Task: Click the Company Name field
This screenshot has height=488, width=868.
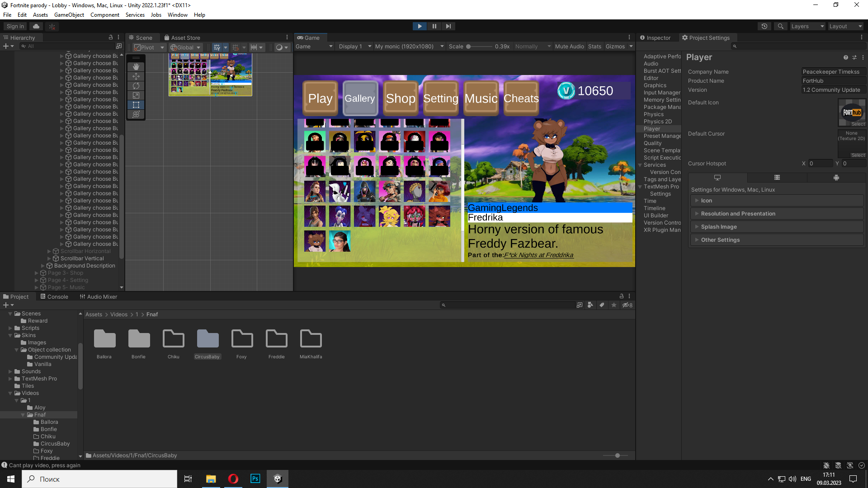Action: pos(833,72)
